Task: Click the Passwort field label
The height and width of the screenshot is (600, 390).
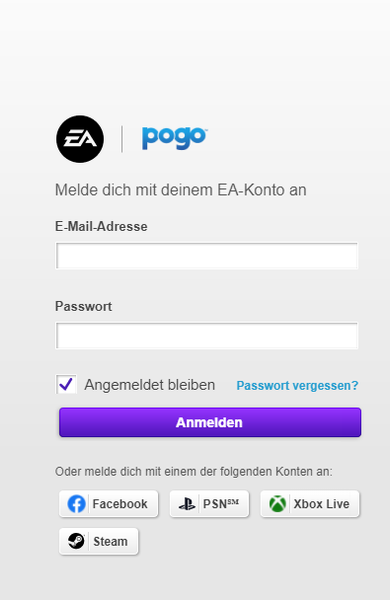Action: coord(83,307)
